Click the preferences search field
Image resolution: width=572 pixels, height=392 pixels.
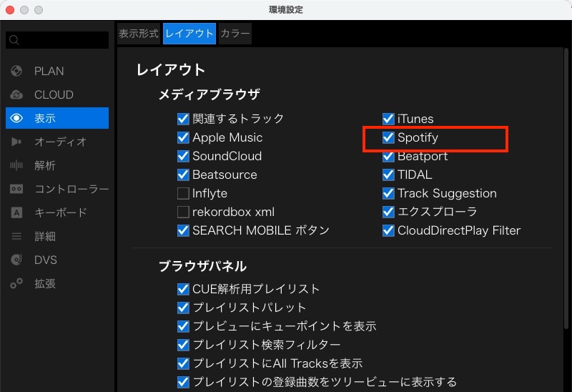57,40
